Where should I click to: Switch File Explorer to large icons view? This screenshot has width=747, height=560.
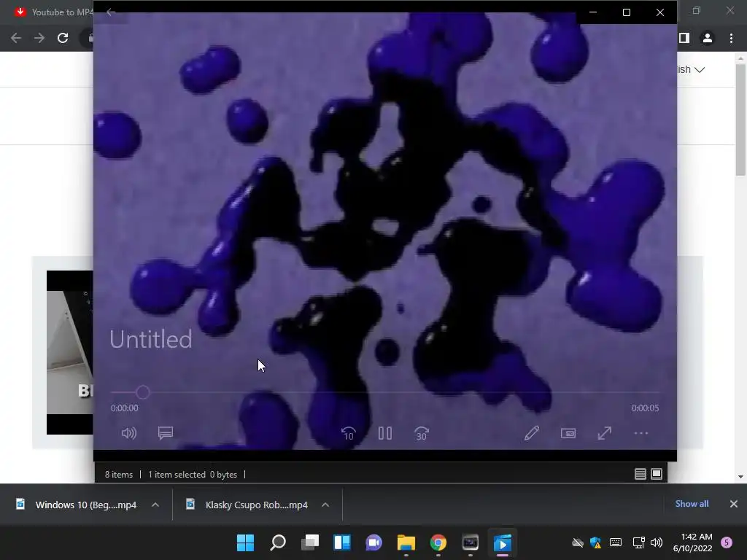657,474
